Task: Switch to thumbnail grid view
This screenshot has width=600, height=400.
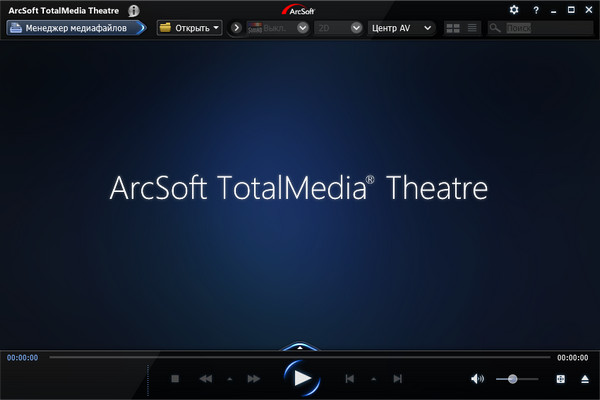Action: pyautogui.click(x=453, y=28)
